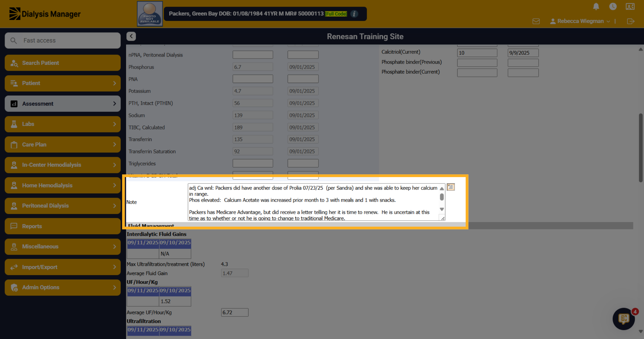Screen dimensions: 644x339
Task: Click the PTH, Intact value 56
Action: click(253, 103)
